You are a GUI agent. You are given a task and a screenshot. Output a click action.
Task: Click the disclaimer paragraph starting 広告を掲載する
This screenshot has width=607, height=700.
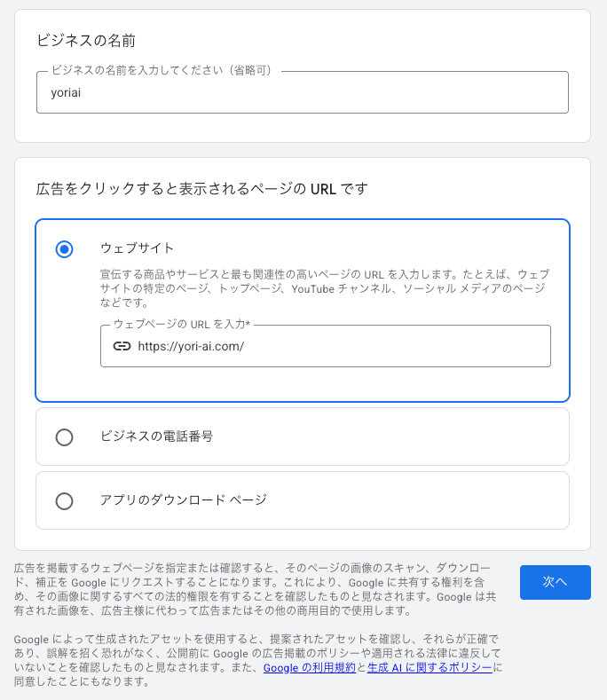point(257,590)
